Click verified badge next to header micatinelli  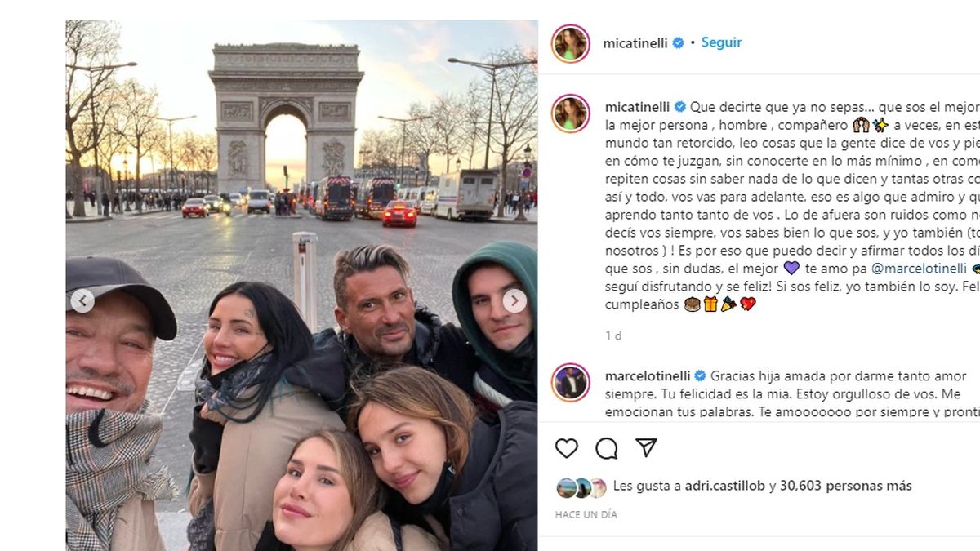tap(678, 42)
